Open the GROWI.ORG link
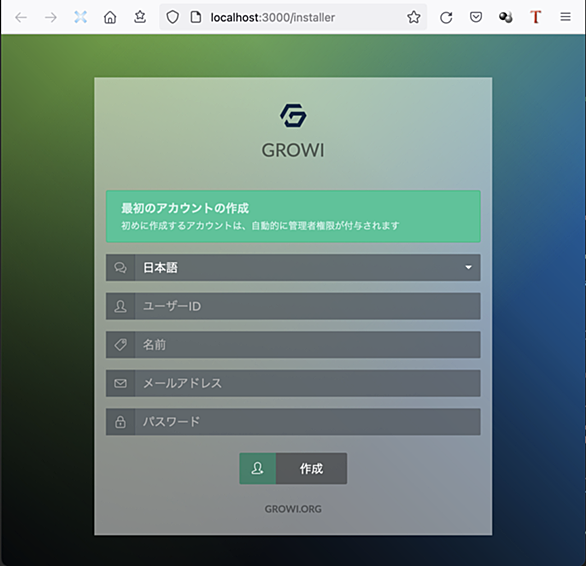The height and width of the screenshot is (566, 586). click(293, 509)
